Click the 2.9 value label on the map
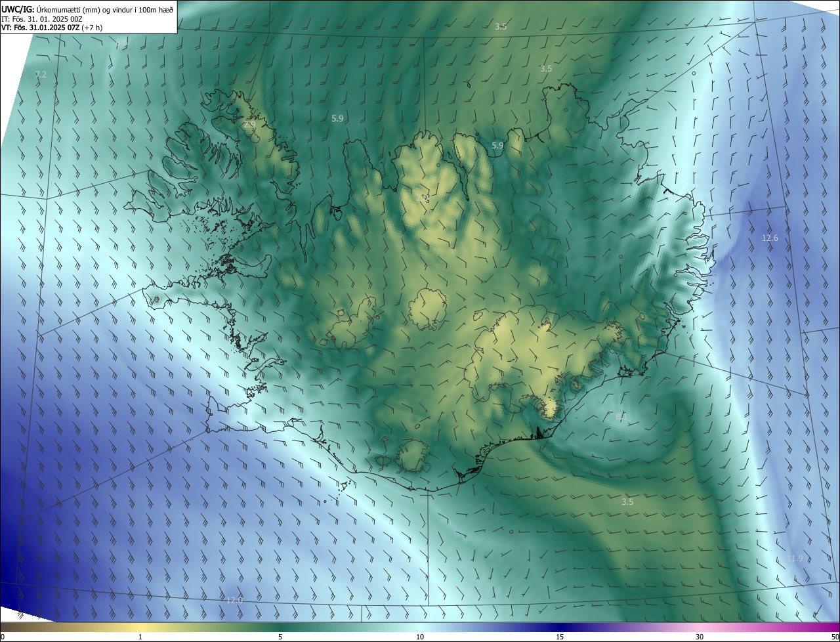840x642 pixels. (249, 123)
